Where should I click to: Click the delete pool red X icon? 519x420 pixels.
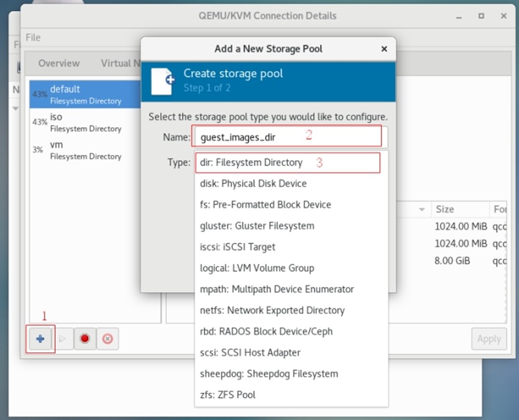pos(107,338)
